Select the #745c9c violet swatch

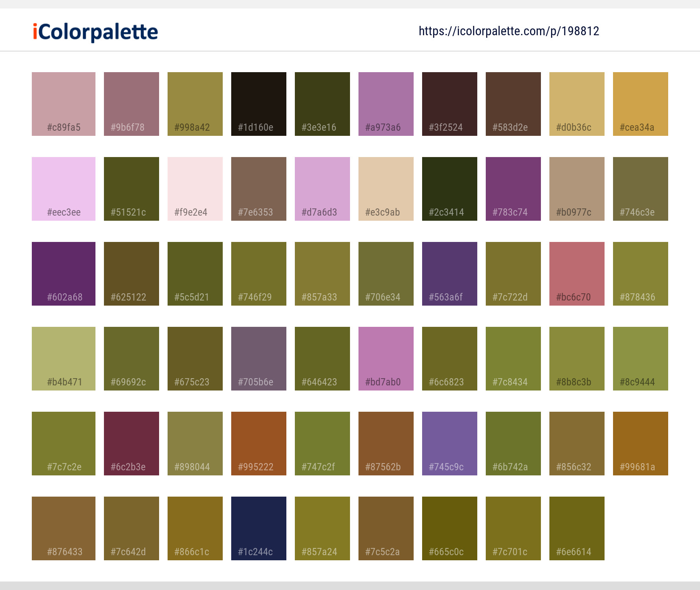[449, 443]
